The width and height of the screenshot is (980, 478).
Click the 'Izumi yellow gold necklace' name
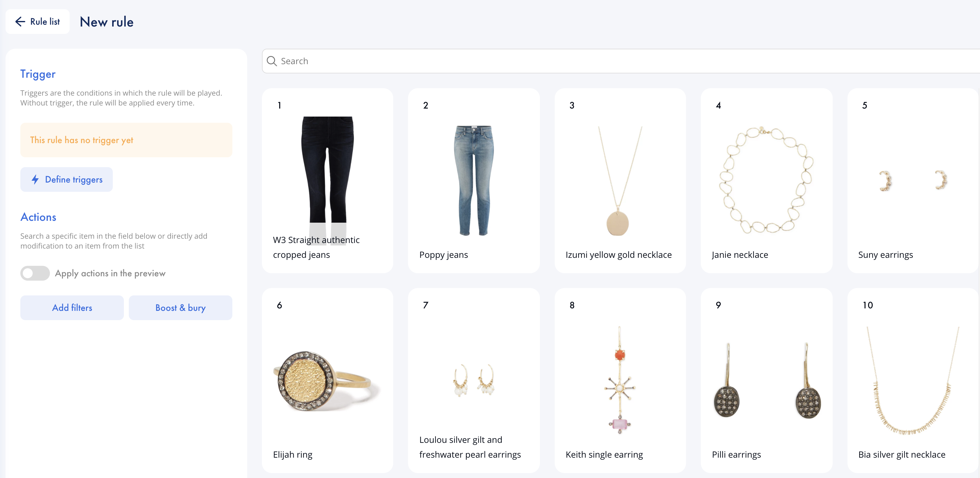click(619, 255)
